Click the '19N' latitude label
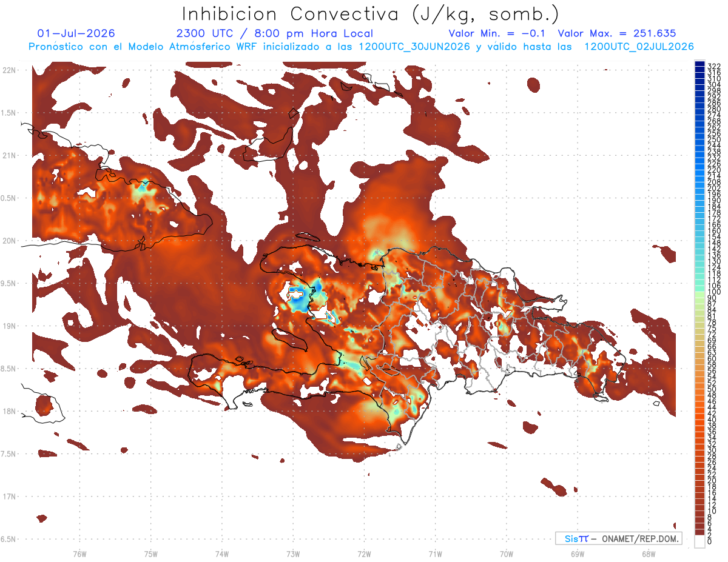 8,326
